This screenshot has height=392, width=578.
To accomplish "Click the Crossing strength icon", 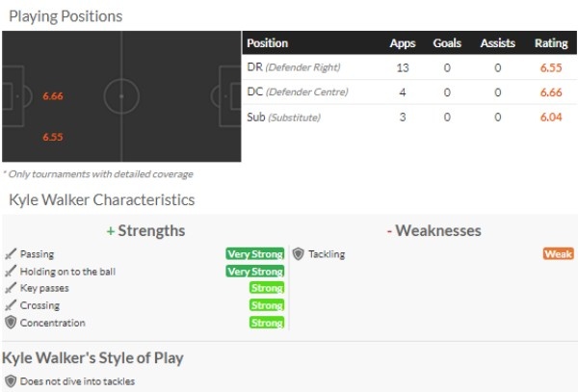I will coord(11,306).
